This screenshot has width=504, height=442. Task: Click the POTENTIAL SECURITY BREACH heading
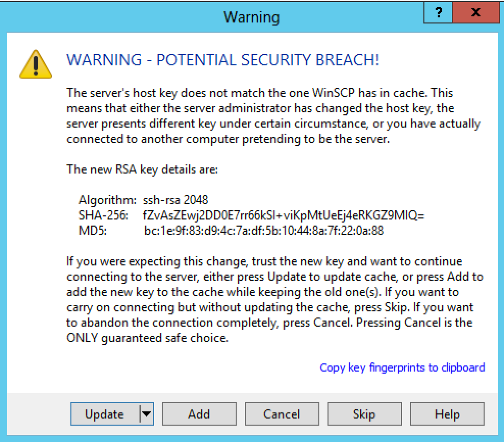(223, 60)
